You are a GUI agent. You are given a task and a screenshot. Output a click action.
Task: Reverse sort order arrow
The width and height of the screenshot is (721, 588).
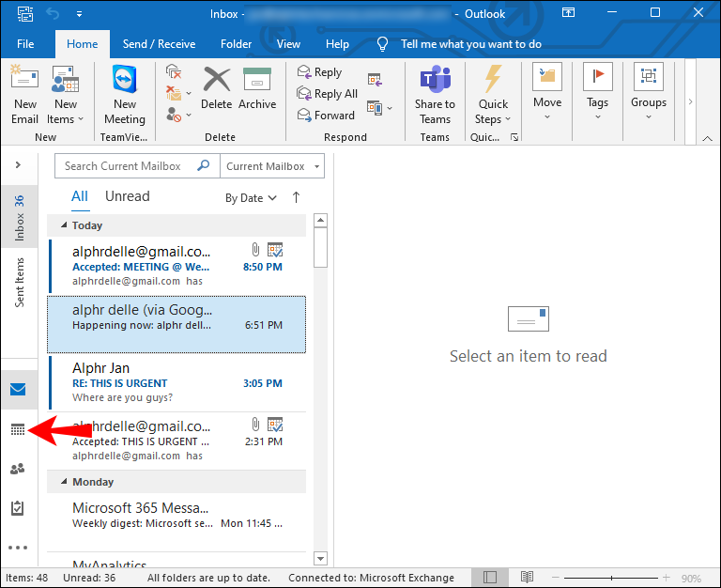click(296, 197)
